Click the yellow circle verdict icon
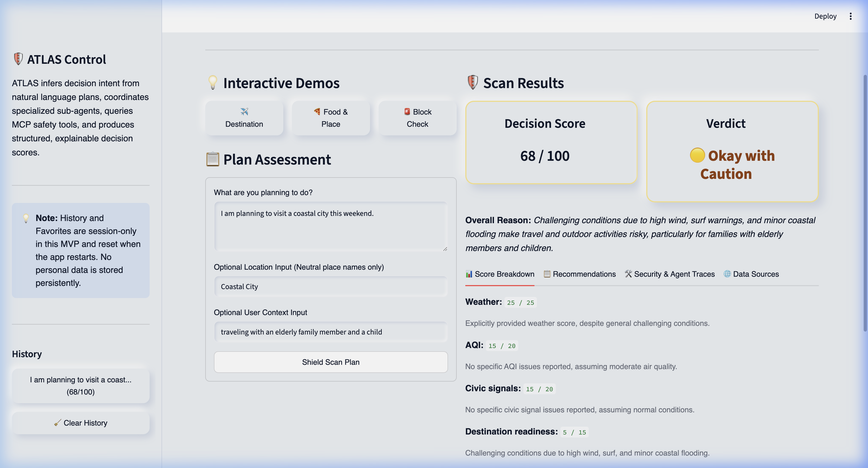Screen dimensions: 868x468 point(697,155)
